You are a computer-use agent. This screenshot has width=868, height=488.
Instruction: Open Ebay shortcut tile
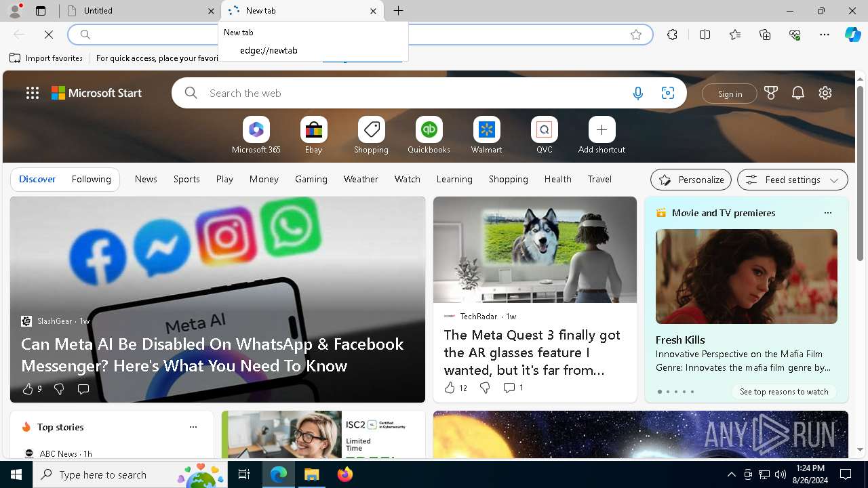(314, 136)
